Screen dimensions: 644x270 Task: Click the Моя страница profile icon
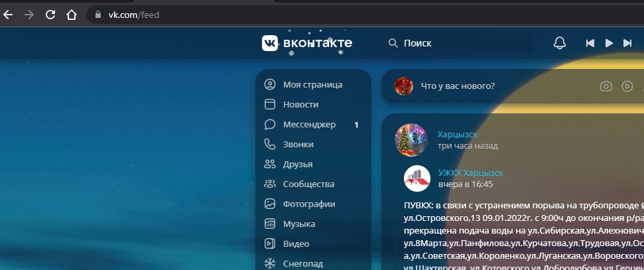point(270,85)
